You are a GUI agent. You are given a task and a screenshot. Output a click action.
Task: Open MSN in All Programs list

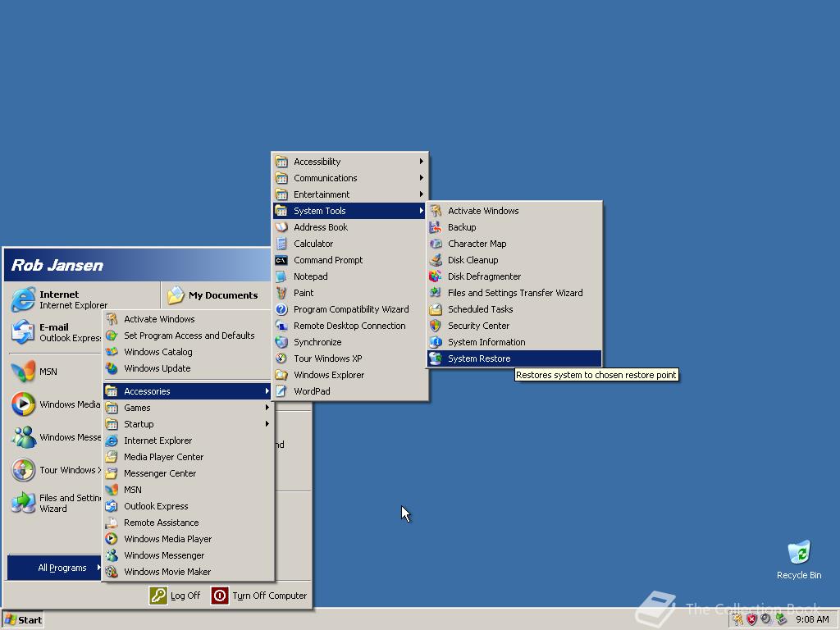coord(188,490)
